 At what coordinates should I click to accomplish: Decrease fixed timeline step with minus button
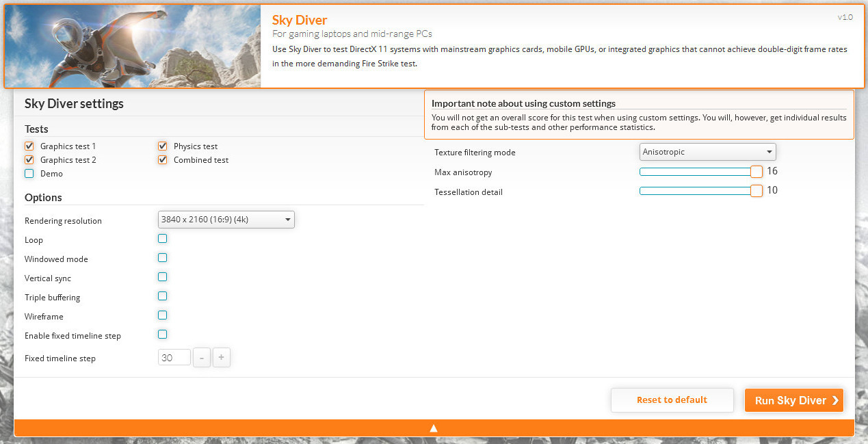pos(202,357)
